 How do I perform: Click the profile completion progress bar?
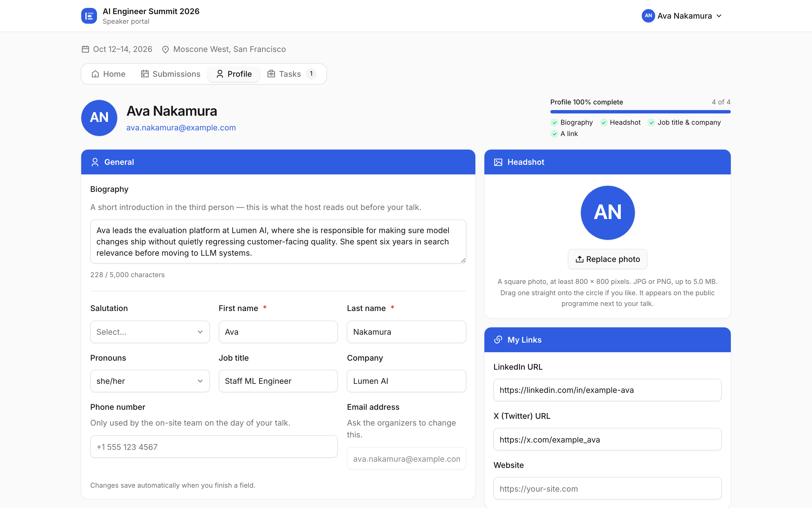640,112
